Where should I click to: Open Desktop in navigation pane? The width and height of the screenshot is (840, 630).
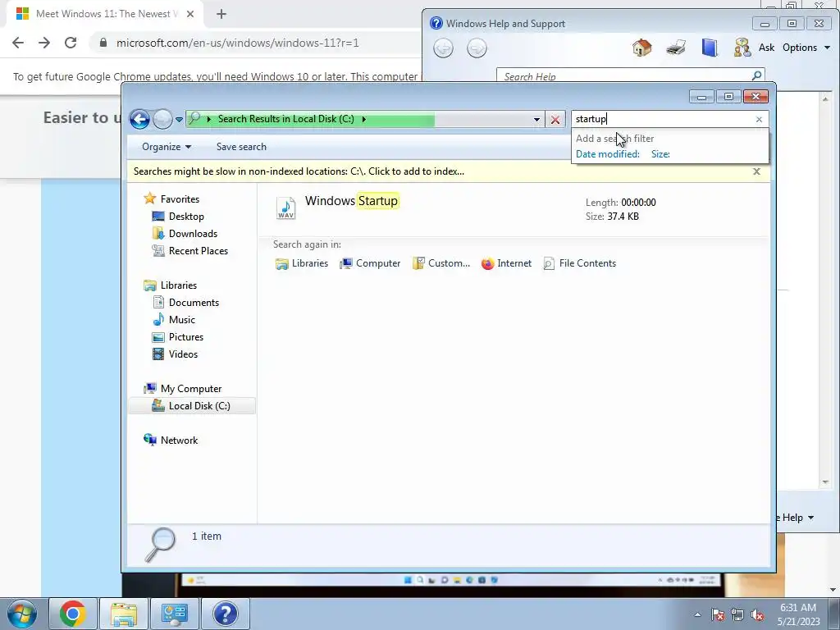pyautogui.click(x=178, y=217)
